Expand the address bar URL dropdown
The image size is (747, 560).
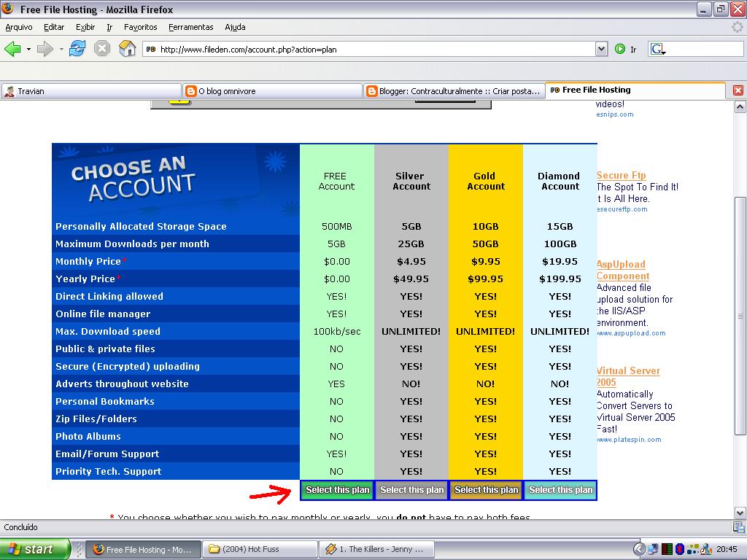coord(601,49)
